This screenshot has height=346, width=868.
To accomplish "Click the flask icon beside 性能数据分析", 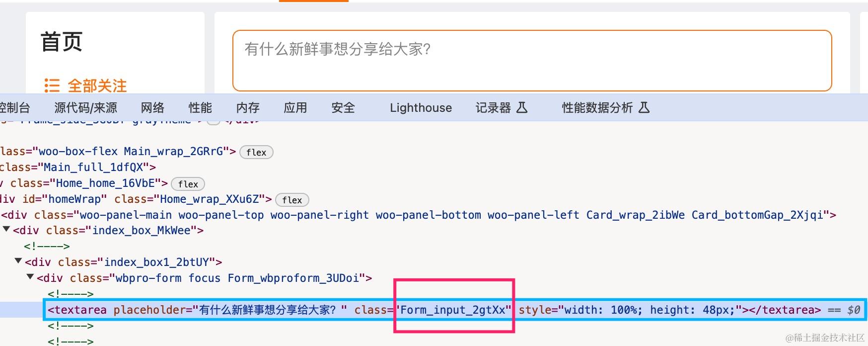I will coord(644,107).
